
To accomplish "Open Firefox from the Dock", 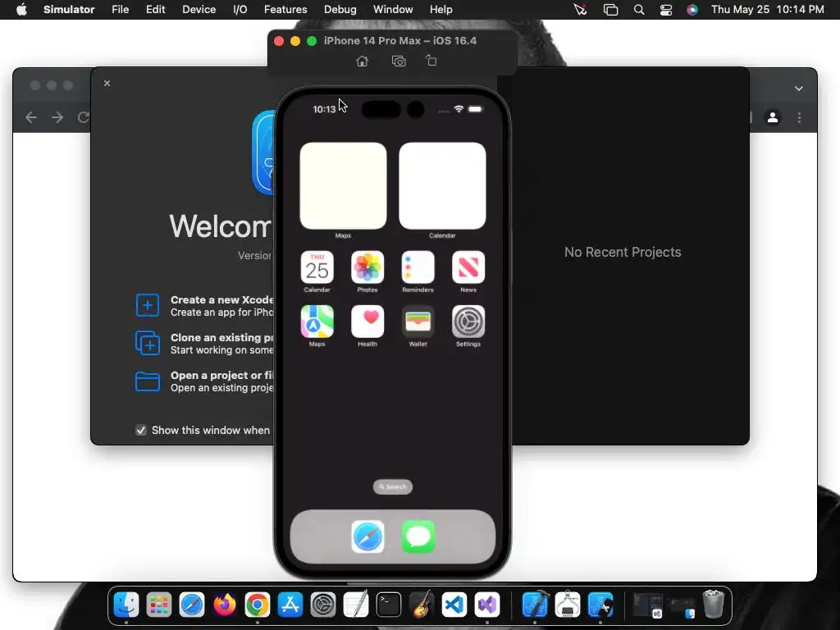I will click(225, 605).
